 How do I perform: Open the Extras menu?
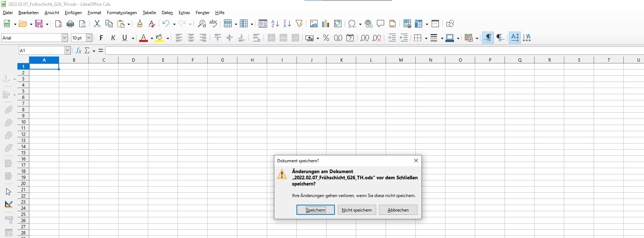pos(184,13)
